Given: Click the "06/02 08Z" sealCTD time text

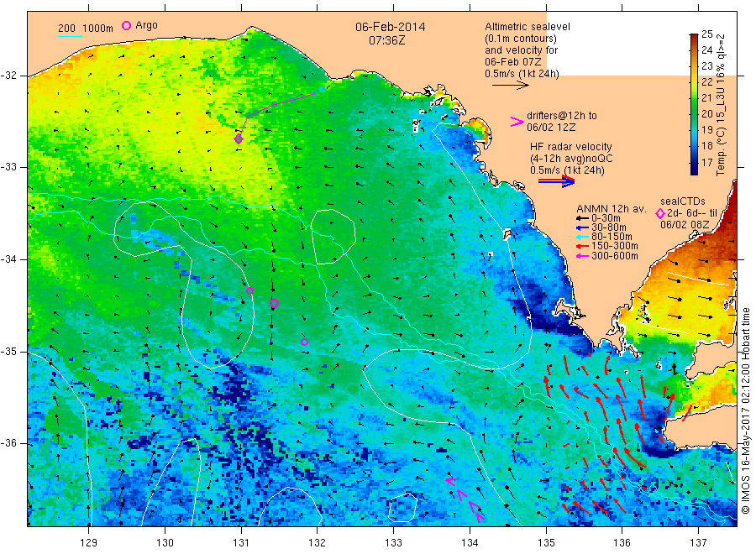Looking at the screenshot, I should pos(685,225).
